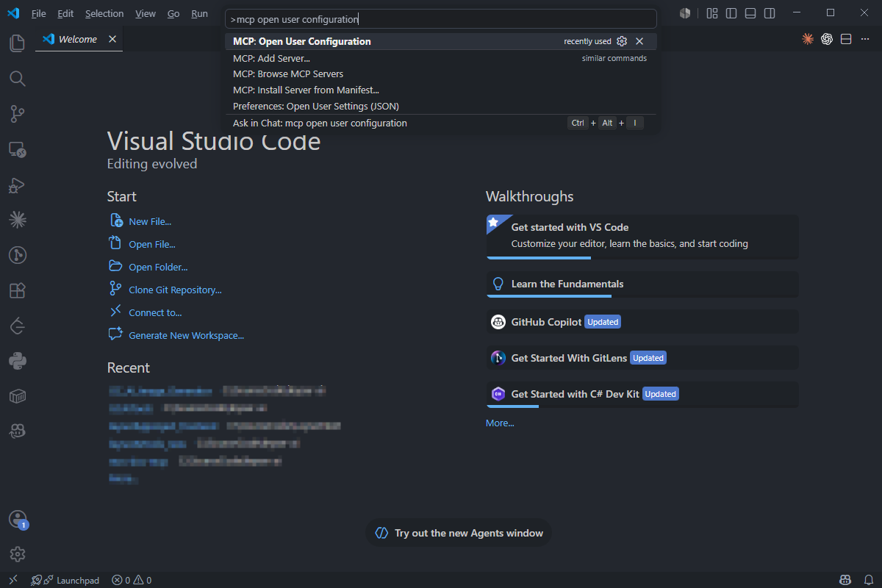882x588 pixels.
Task: Click the OpenAI Codex icon in editor toolbar
Action: pos(827,39)
